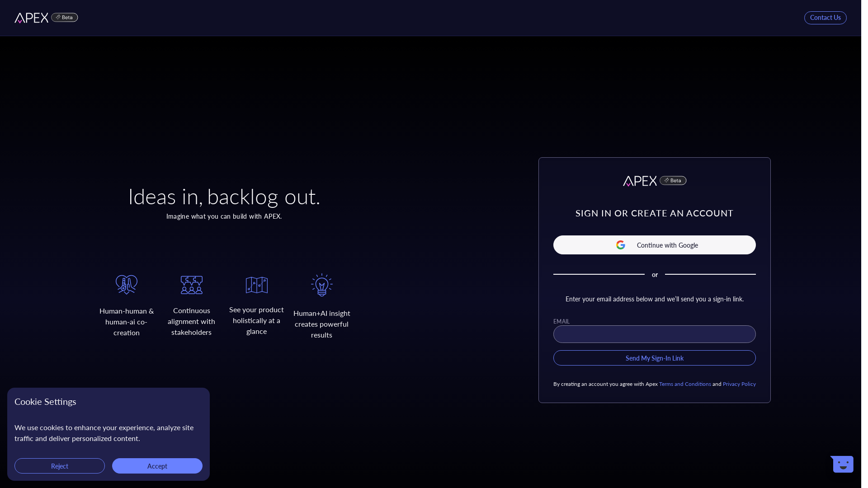Open the Terms and Conditions link

(x=684, y=384)
